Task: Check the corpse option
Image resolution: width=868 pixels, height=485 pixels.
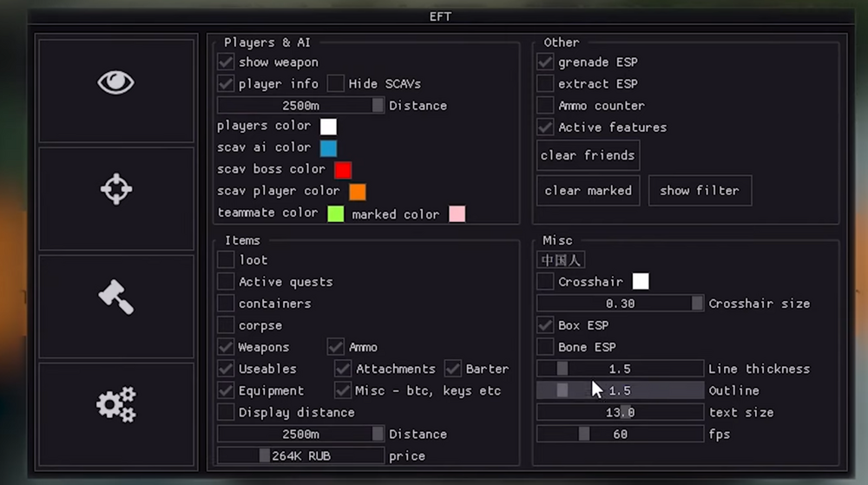Action: tap(226, 325)
